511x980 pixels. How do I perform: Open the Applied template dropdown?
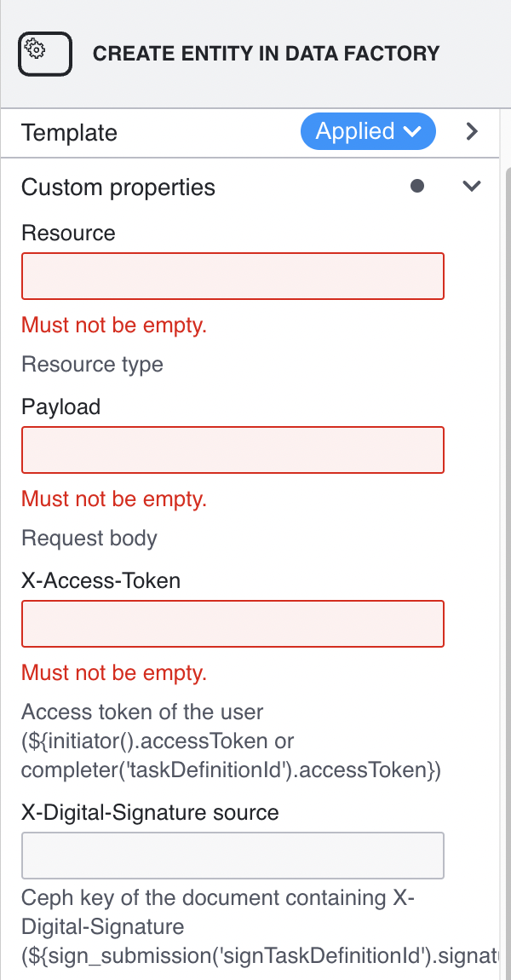(x=368, y=132)
